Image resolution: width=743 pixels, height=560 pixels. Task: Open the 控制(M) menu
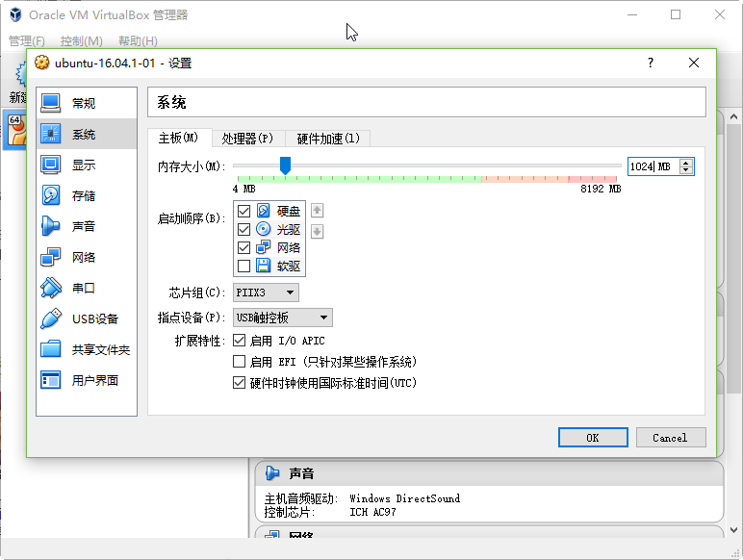point(82,40)
